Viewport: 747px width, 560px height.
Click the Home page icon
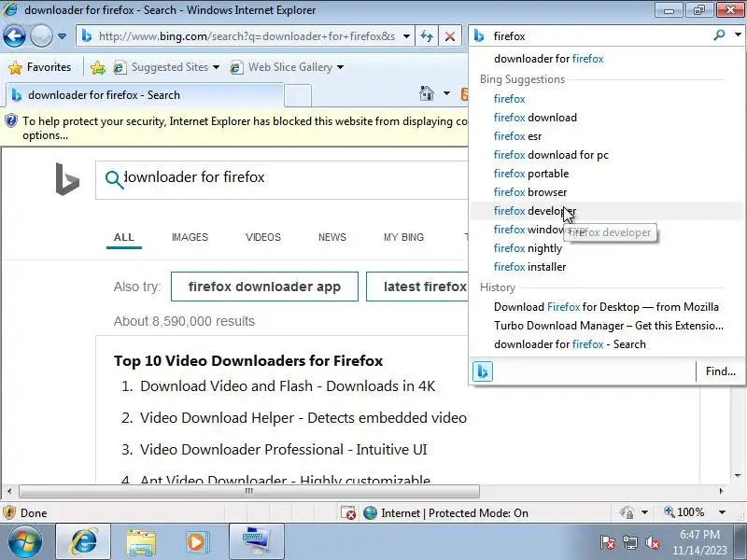427,93
